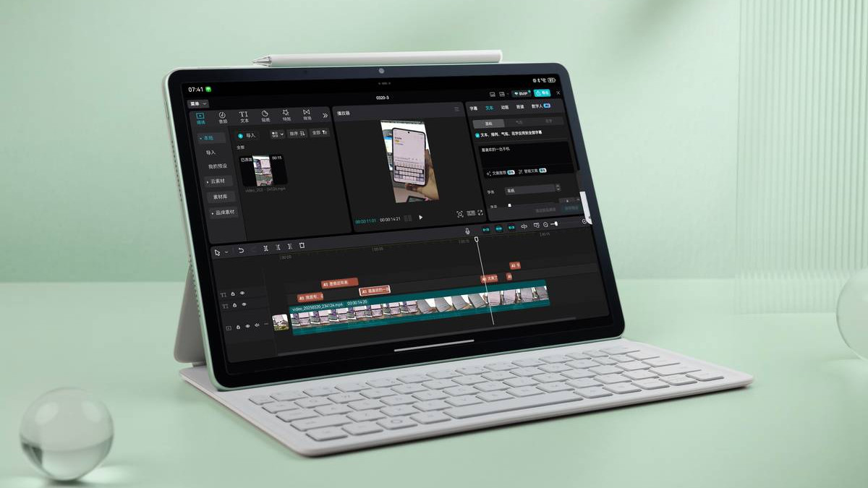Toggle the first teal snapping button above timeline
Screen dimensions: 868x488
(x=485, y=229)
